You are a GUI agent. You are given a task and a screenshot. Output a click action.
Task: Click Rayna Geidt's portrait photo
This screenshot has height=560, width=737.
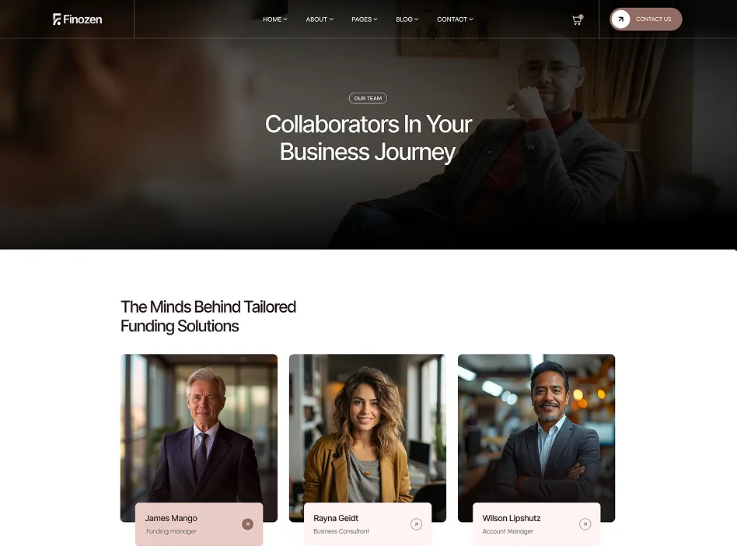pos(368,428)
